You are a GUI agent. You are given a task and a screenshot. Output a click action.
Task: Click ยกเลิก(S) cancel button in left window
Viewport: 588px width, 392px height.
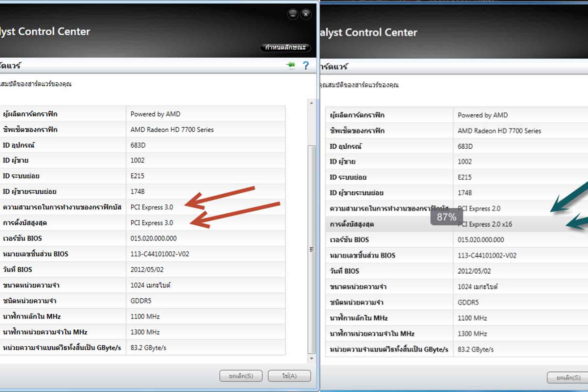[241, 376]
